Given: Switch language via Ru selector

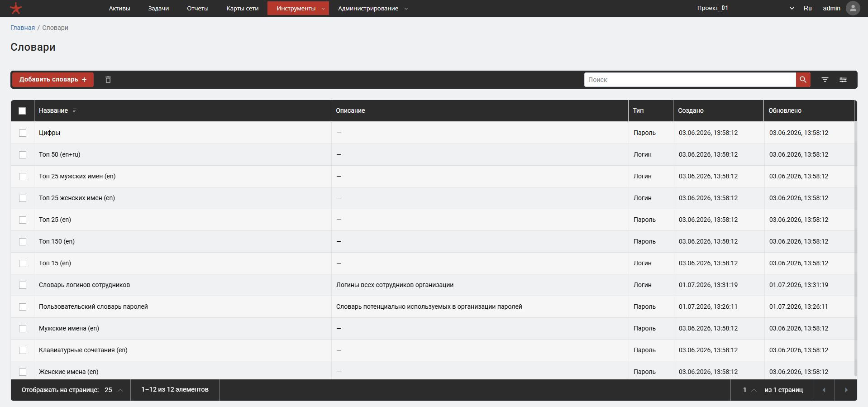Looking at the screenshot, I should (x=808, y=8).
